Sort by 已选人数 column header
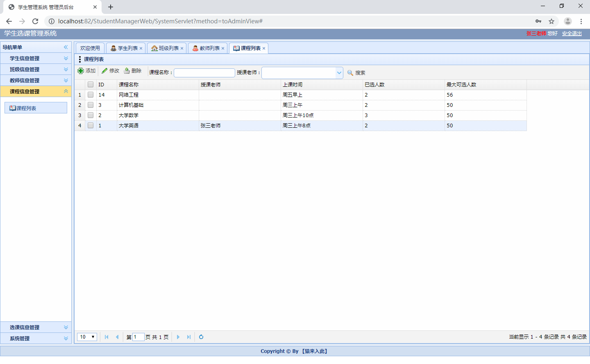The width and height of the screenshot is (590, 364). [404, 84]
